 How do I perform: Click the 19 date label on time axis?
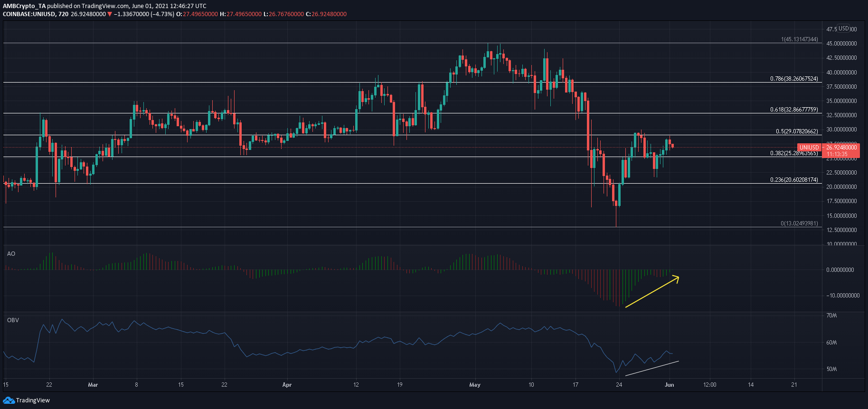click(400, 385)
